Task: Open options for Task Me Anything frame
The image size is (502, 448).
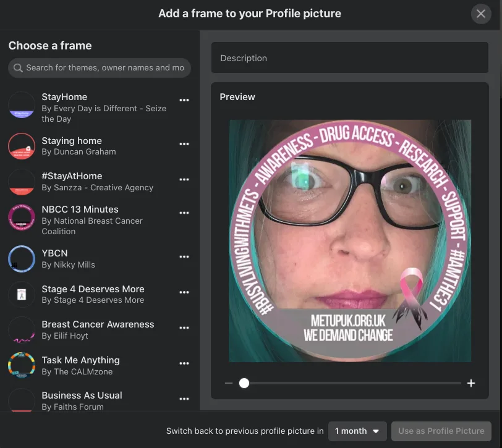Action: (x=184, y=363)
